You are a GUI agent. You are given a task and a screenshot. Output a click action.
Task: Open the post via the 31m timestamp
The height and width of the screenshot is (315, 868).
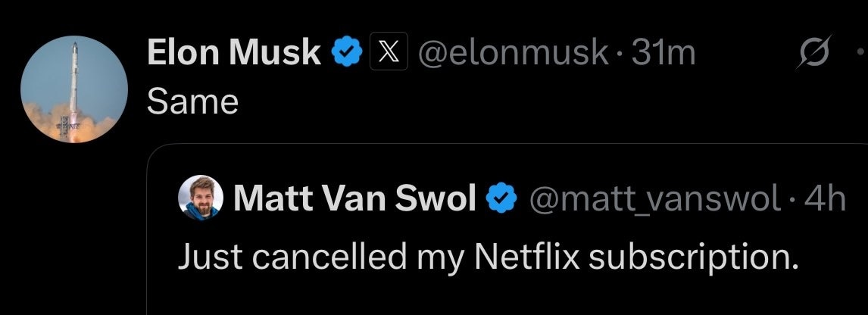click(663, 53)
